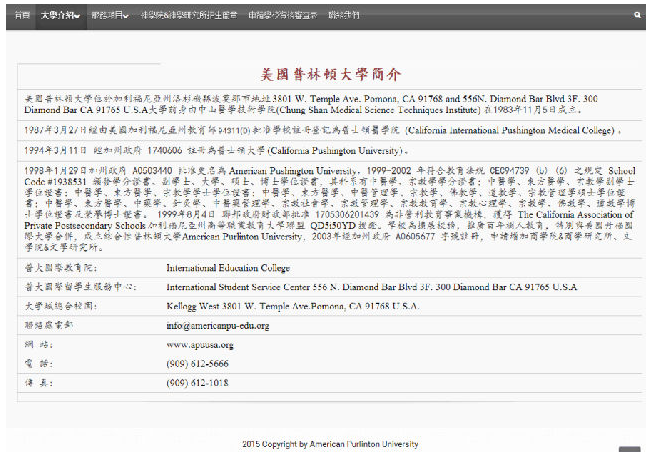
Task: Click the email info@americanpu-edu.org
Action: pos(217,325)
